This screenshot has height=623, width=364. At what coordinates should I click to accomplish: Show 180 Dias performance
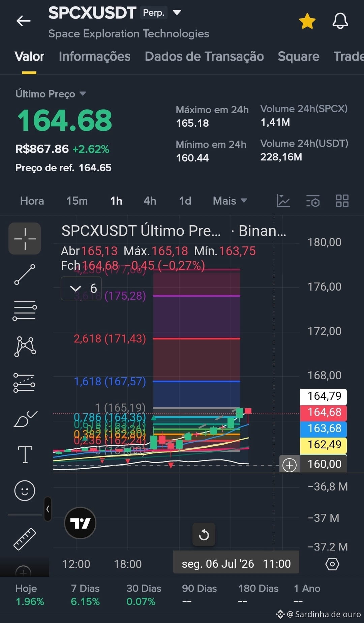pos(258,595)
